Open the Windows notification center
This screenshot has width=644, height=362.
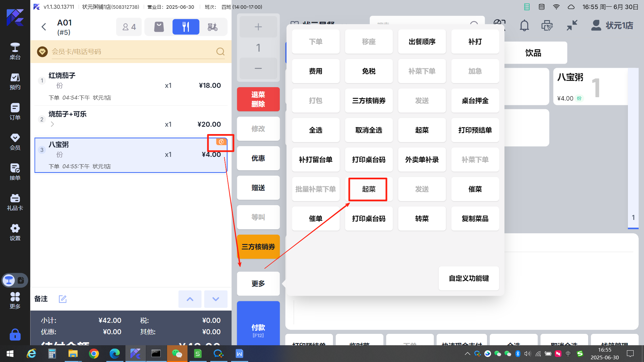pos(630,354)
